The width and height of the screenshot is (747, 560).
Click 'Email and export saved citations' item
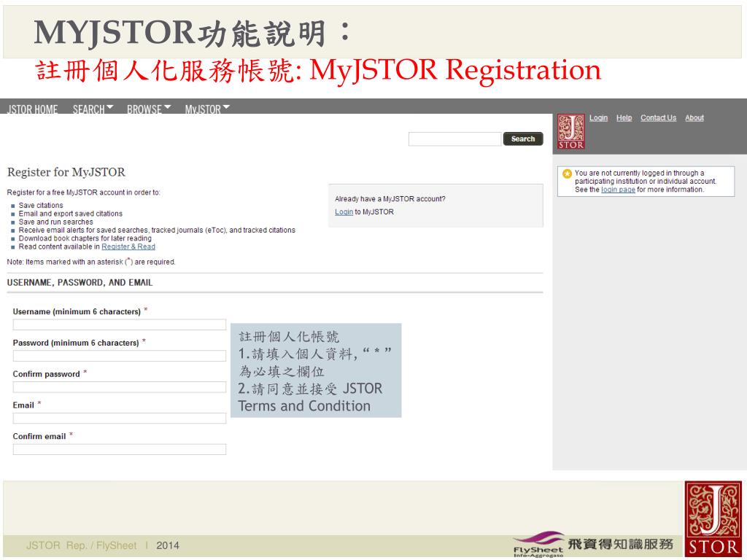(71, 214)
